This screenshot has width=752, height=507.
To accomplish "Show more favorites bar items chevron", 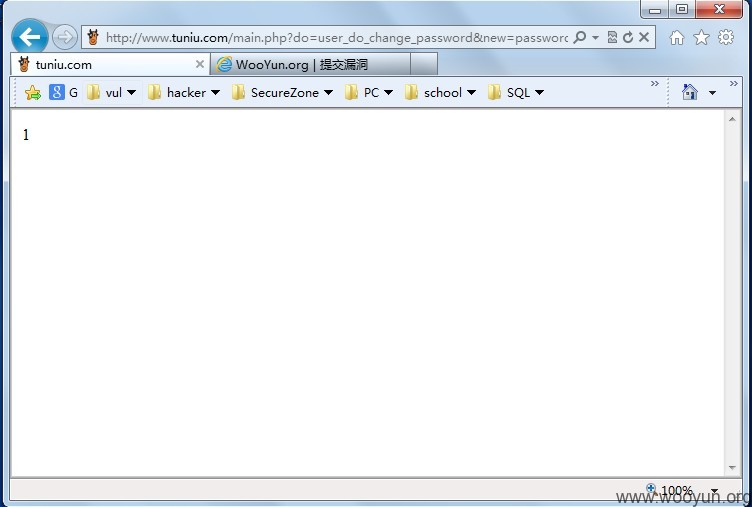I will (655, 84).
